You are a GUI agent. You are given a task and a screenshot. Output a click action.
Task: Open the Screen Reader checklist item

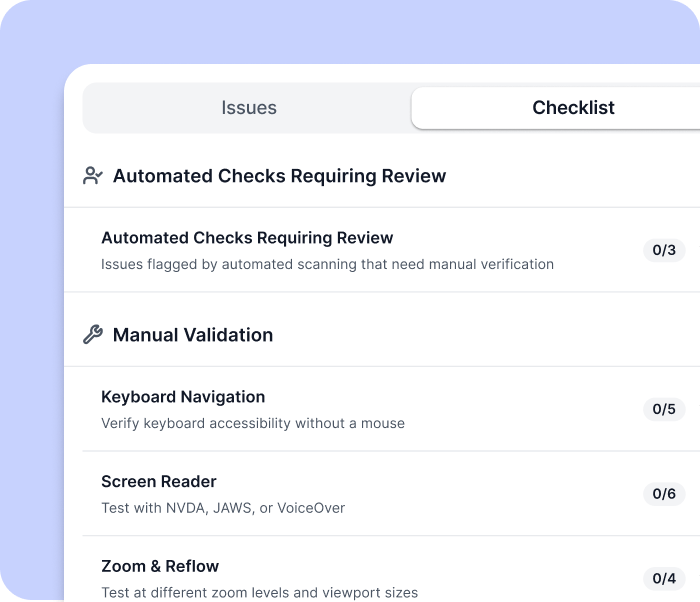click(x=159, y=482)
